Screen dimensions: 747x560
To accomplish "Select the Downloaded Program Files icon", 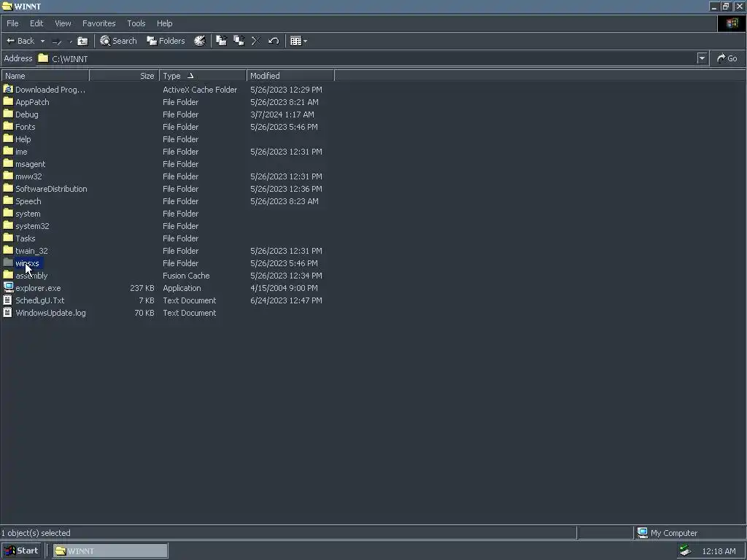I will (x=8, y=89).
